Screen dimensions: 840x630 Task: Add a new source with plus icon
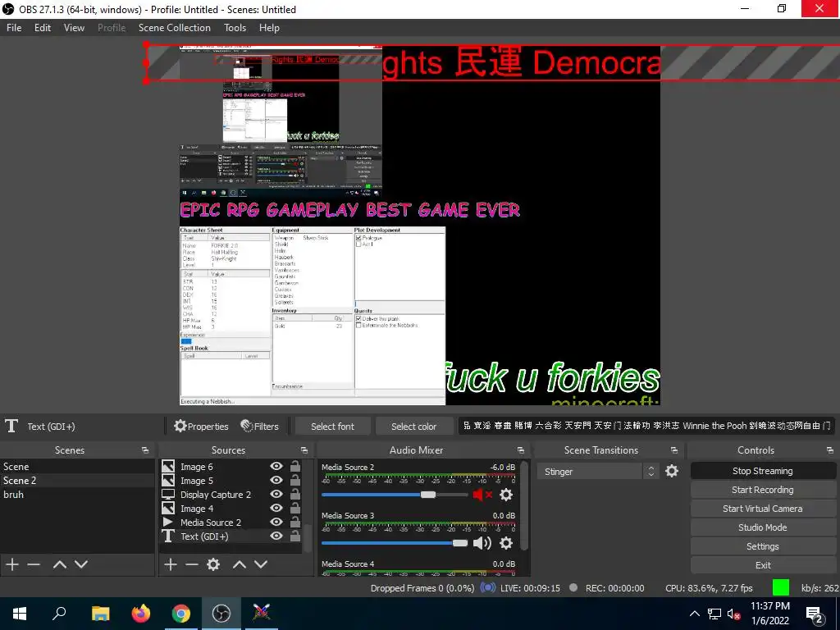(171, 564)
